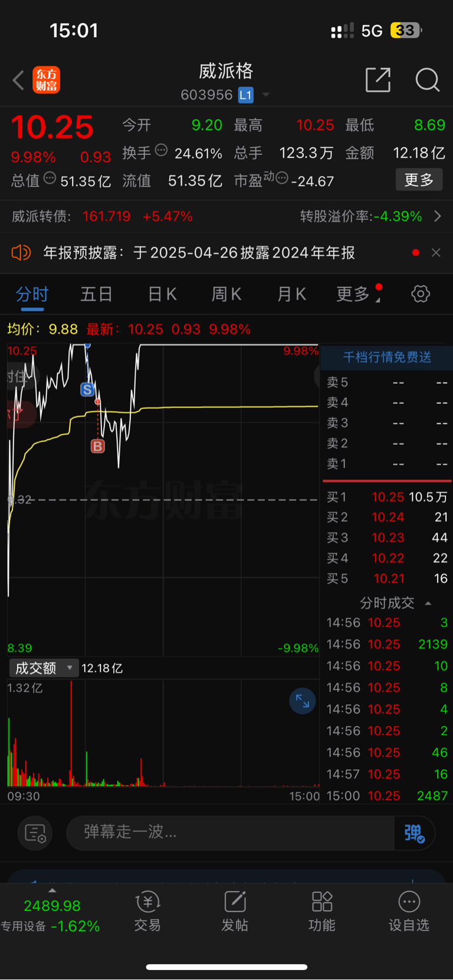Open the 威派转债 convertible bond row
The image size is (453, 980).
(x=226, y=216)
